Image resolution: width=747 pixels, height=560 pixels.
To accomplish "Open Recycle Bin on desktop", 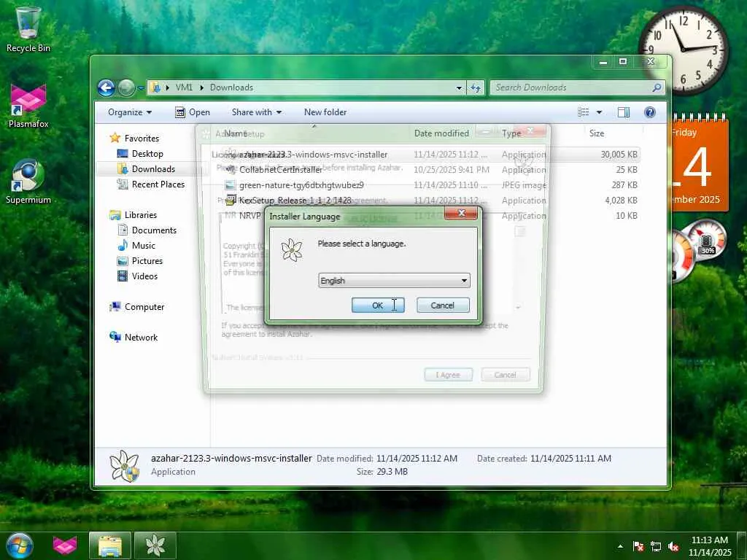I will coord(28,29).
